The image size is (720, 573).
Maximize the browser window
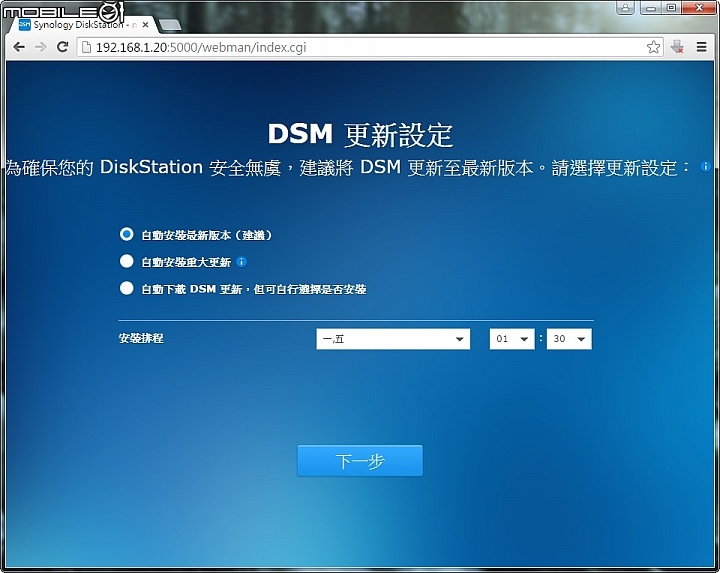coord(671,7)
